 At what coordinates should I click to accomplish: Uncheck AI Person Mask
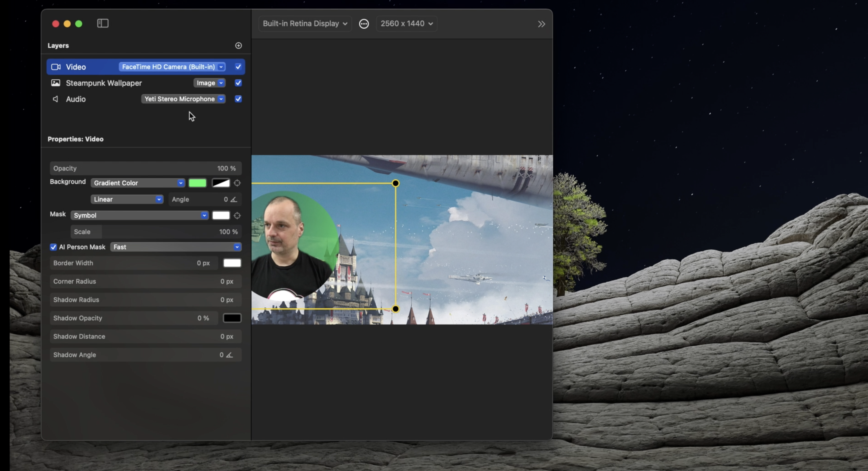click(x=53, y=247)
